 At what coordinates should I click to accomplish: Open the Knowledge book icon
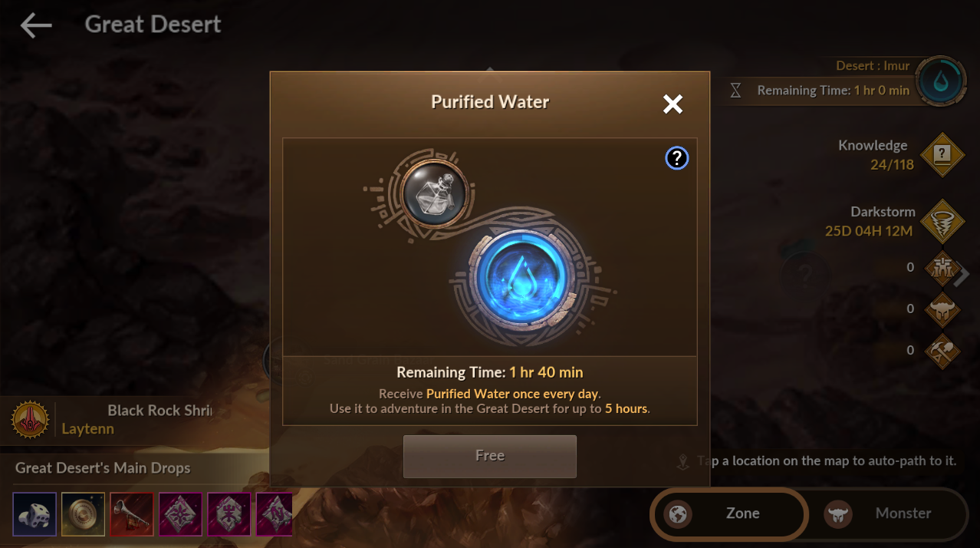942,155
